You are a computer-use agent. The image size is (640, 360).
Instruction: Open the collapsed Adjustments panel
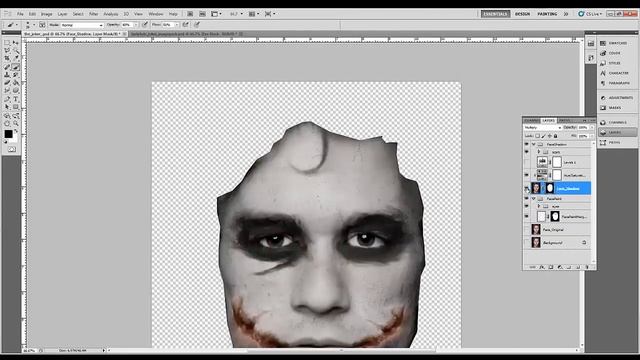[x=617, y=98]
